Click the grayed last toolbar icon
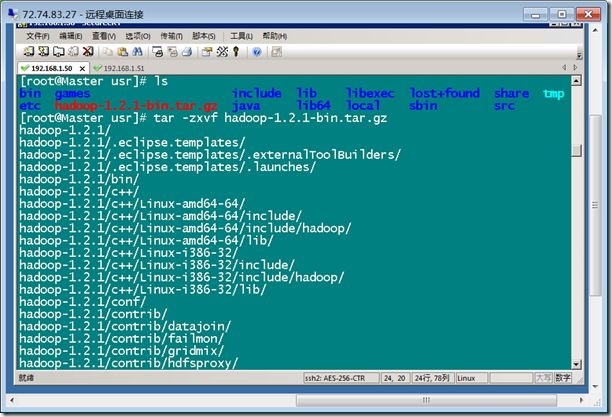The image size is (612, 417). click(x=276, y=52)
